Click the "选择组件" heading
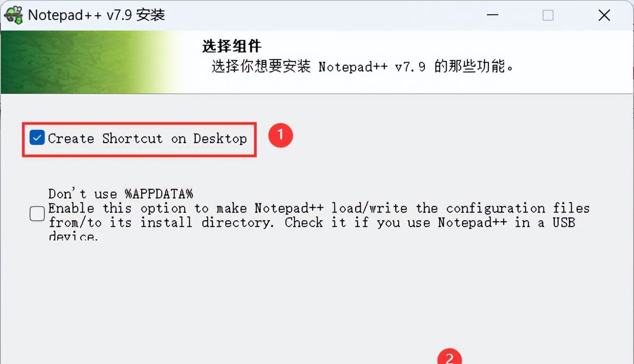This screenshot has width=634, height=364. point(232,47)
